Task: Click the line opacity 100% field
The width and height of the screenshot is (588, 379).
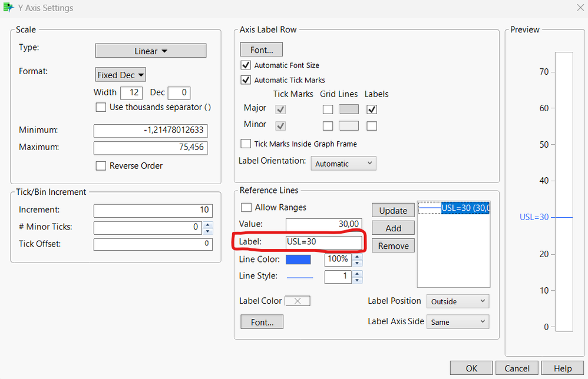Action: (338, 259)
